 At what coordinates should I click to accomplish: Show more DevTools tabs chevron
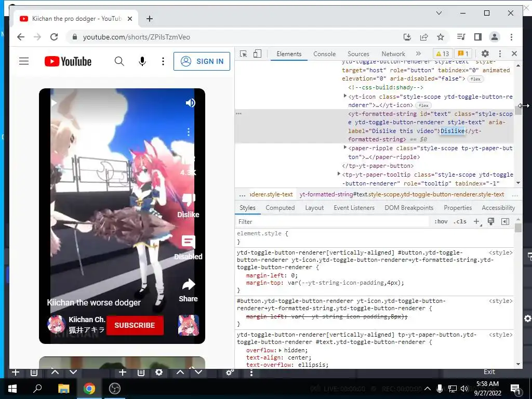pos(418,54)
